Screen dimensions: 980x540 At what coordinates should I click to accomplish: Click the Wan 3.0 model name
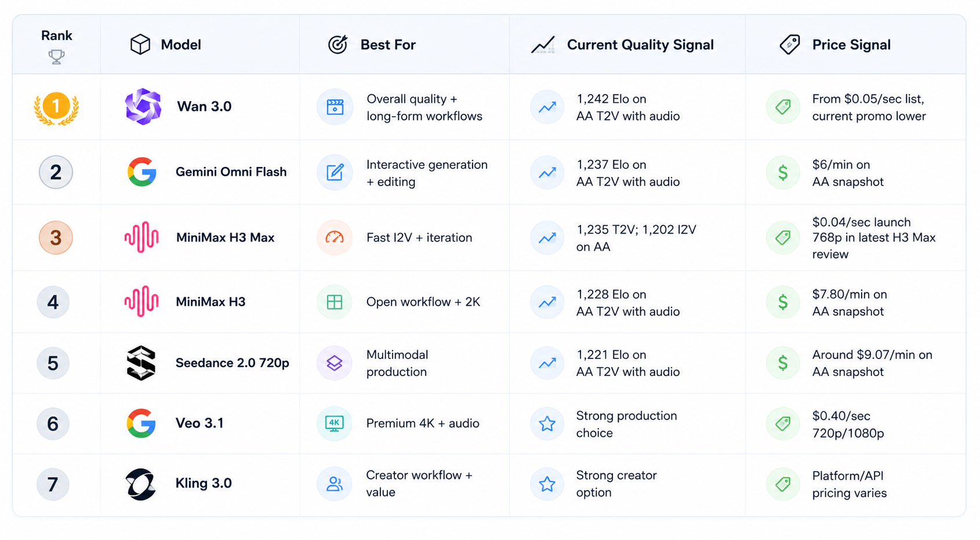pos(204,107)
